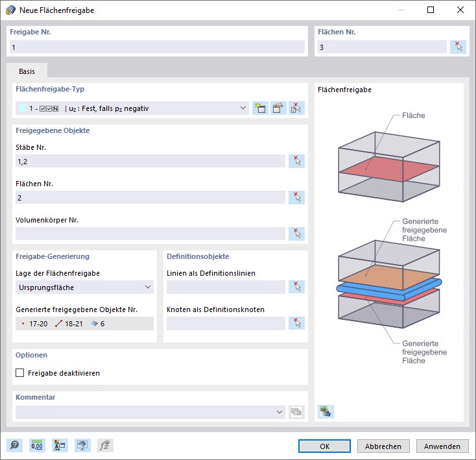Maximize the Neue Flächenfreigabe dialog
This screenshot has height=460, width=476.
point(431,10)
